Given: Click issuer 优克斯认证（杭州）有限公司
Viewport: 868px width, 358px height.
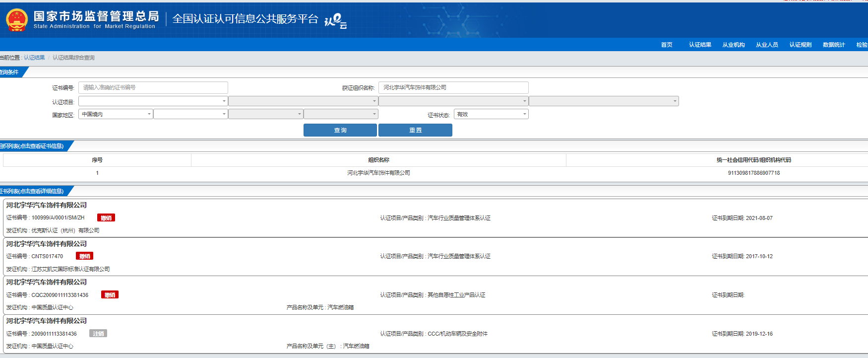Looking at the screenshot, I should pyautogui.click(x=65, y=230).
